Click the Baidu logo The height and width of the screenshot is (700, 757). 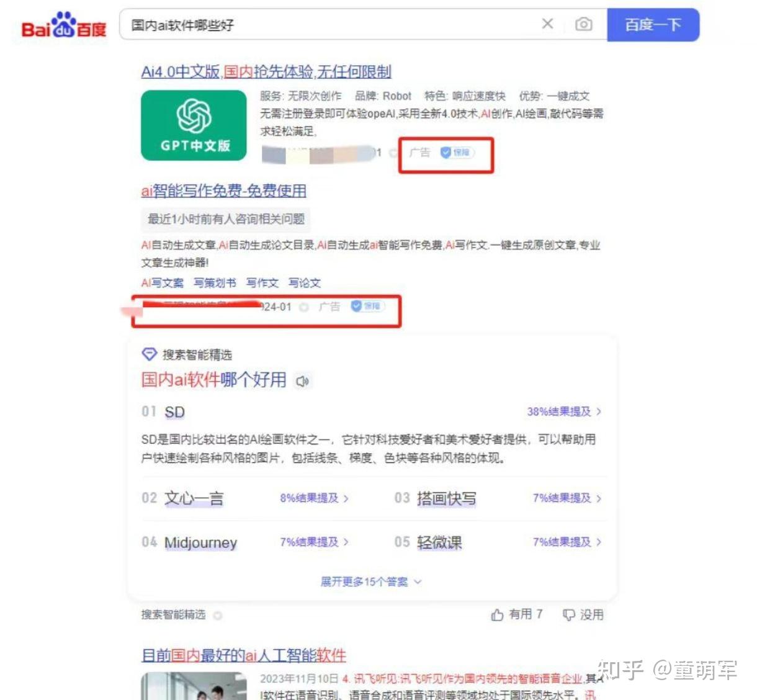[x=64, y=25]
